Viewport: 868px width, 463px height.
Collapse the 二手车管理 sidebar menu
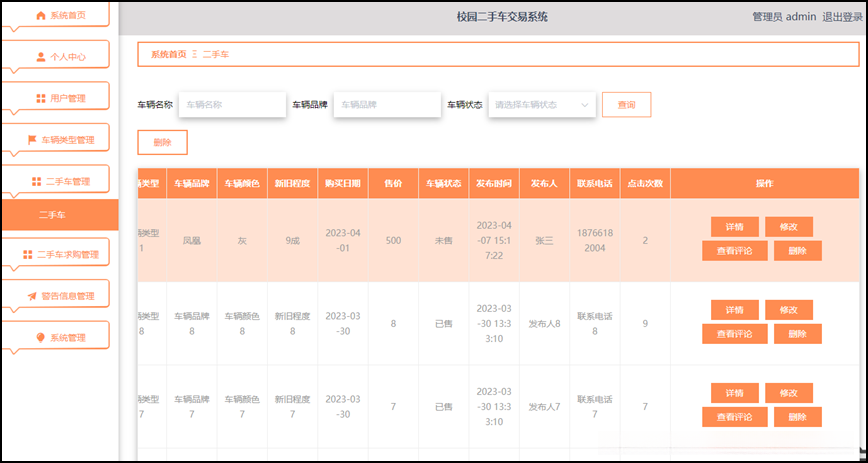click(55, 180)
